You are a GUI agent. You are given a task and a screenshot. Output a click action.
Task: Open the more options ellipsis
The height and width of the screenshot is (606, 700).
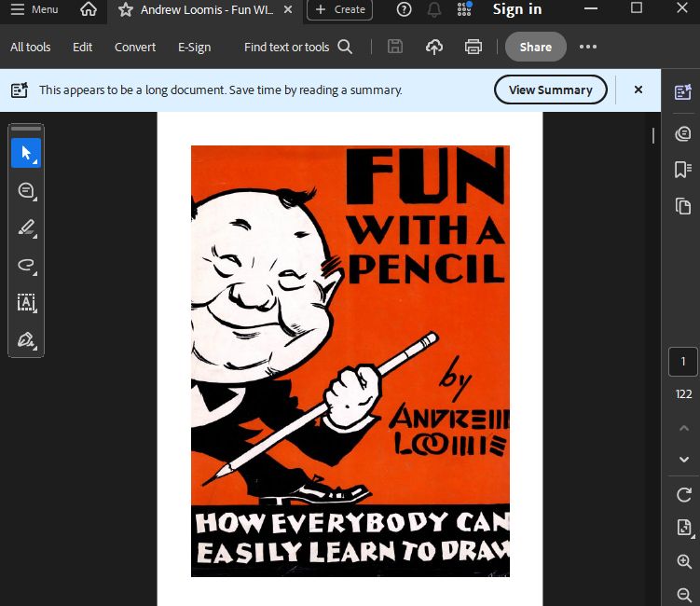coord(588,47)
